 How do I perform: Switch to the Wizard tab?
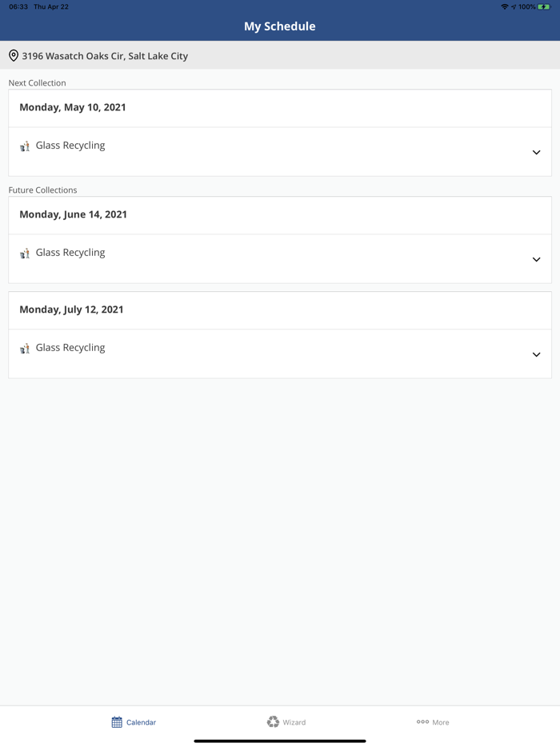tap(294, 722)
